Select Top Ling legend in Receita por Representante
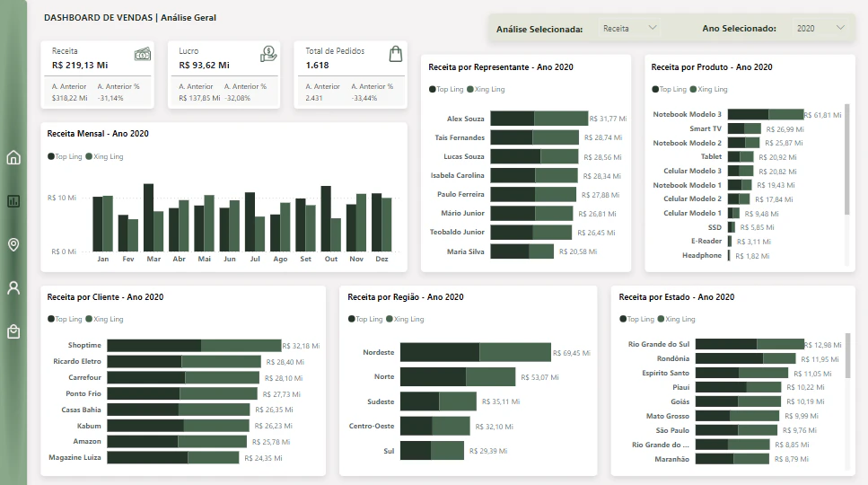Viewport: 868px width, 485px height. click(x=446, y=89)
